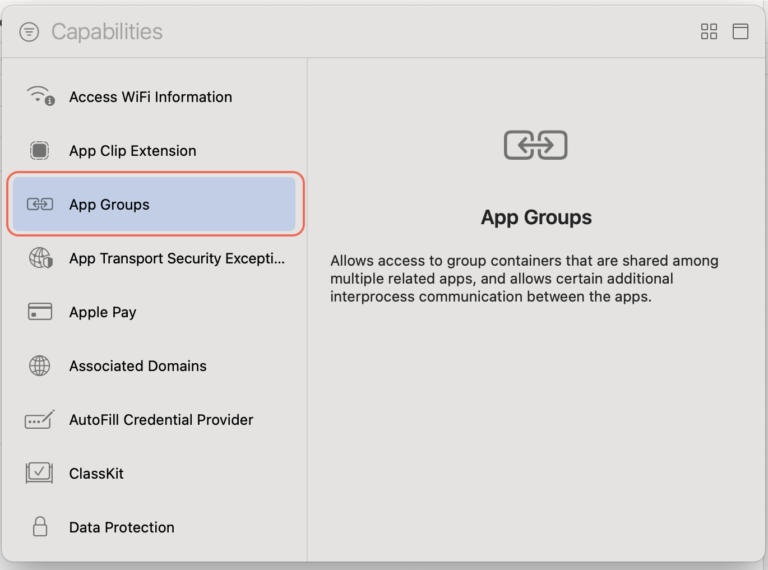Select the Data Protection entry
Image resolution: width=768 pixels, height=570 pixels.
tap(121, 527)
